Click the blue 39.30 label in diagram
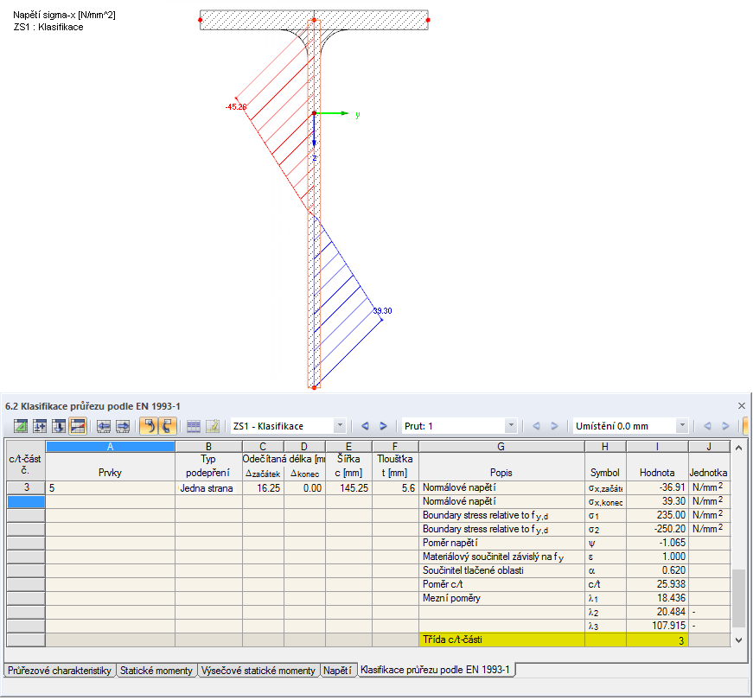Screen dimensions: 753x700 tap(382, 311)
